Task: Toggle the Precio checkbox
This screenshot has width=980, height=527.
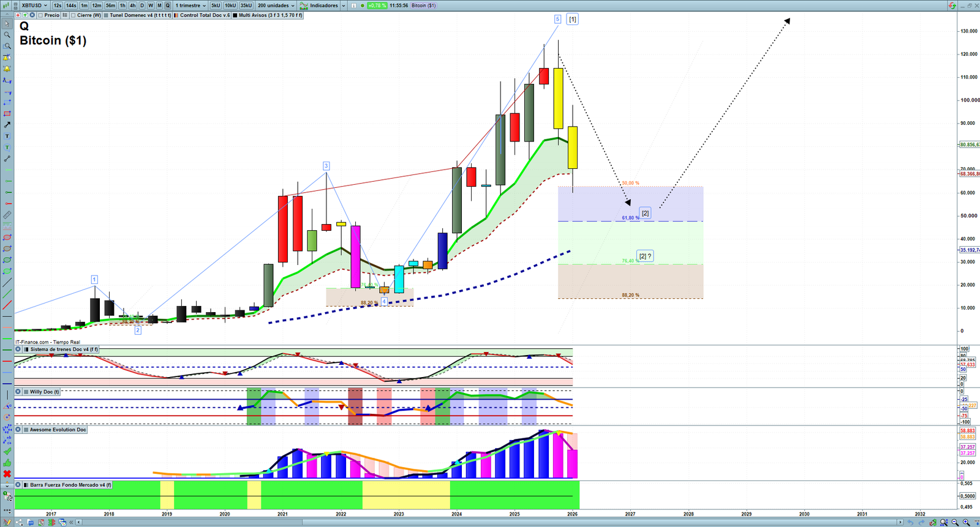Action: 40,15
